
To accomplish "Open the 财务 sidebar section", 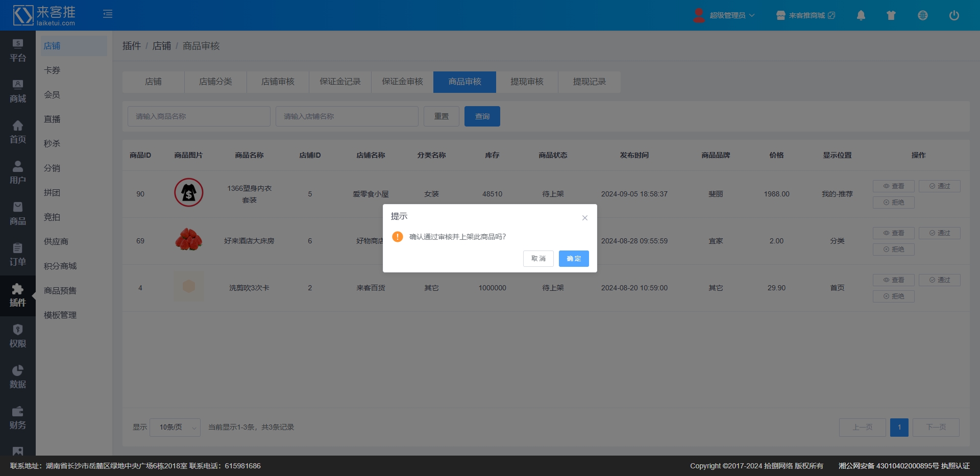I will pyautogui.click(x=18, y=418).
